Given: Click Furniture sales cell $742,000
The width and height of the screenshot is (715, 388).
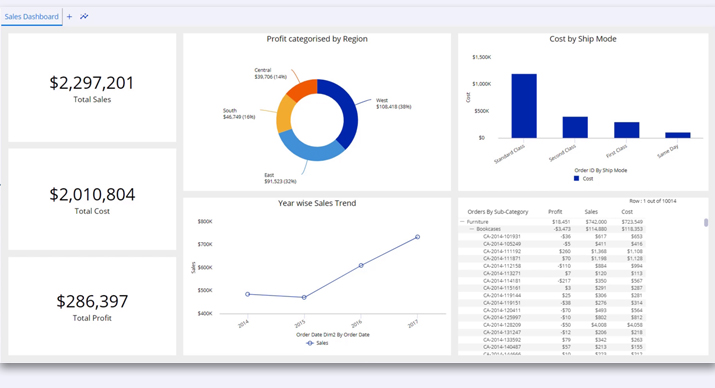Looking at the screenshot, I should click(596, 222).
